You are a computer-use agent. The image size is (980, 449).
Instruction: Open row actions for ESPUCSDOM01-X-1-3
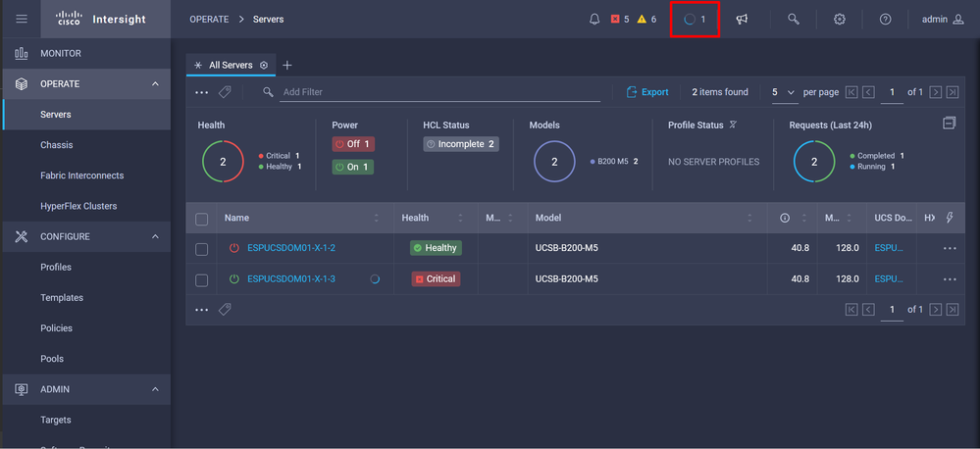tap(950, 279)
